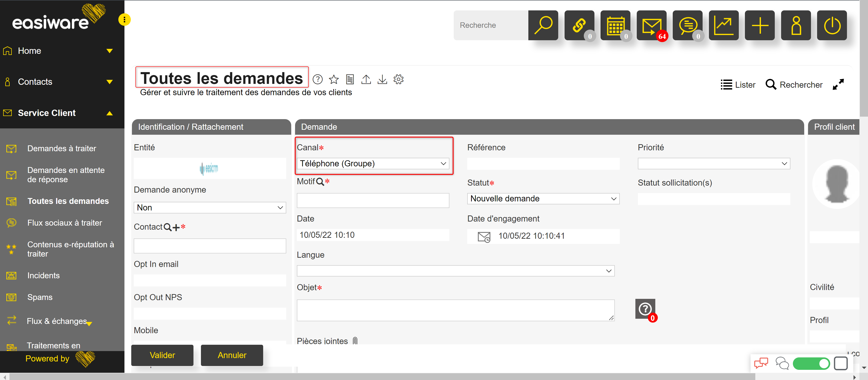Select Incidents in the sidebar

(x=43, y=275)
